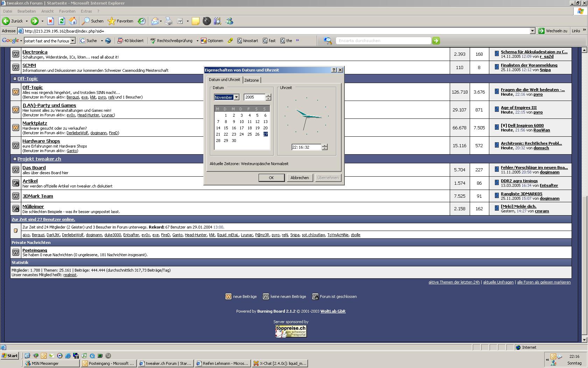Click the green Encarta search go arrow
The image size is (588, 368).
(x=436, y=41)
